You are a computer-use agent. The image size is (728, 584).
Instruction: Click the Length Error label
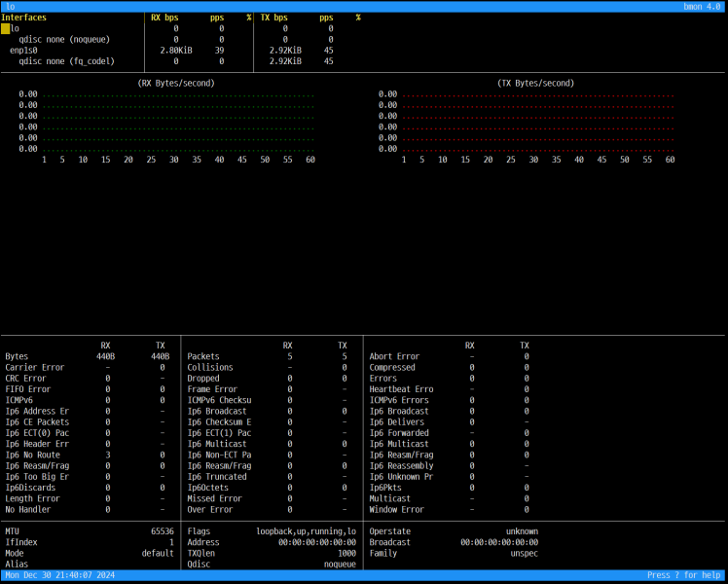point(32,498)
